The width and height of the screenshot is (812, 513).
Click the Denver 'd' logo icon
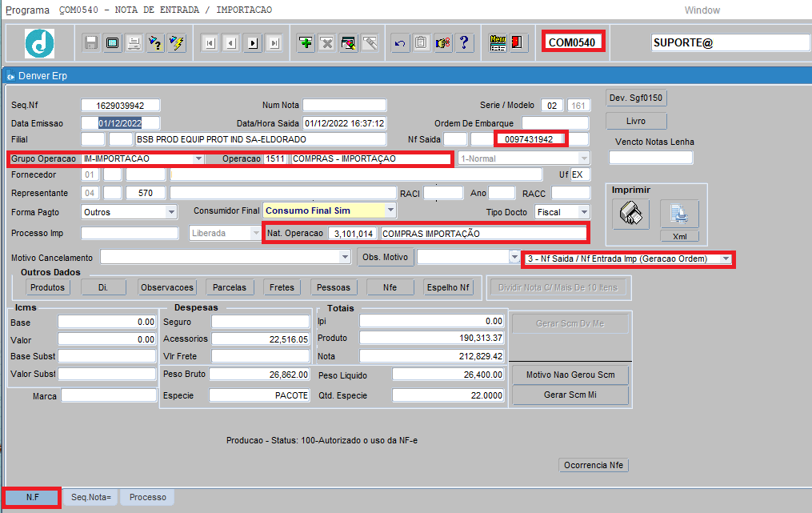[x=39, y=43]
